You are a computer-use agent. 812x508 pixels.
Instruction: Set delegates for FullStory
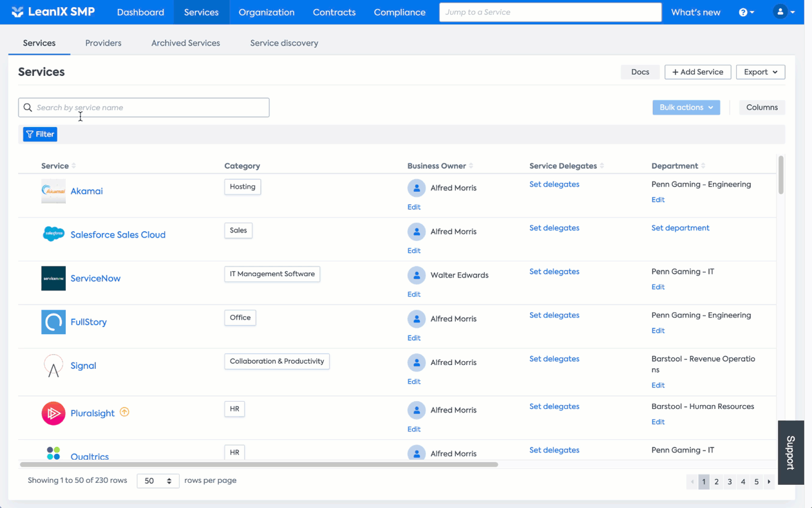click(x=554, y=315)
